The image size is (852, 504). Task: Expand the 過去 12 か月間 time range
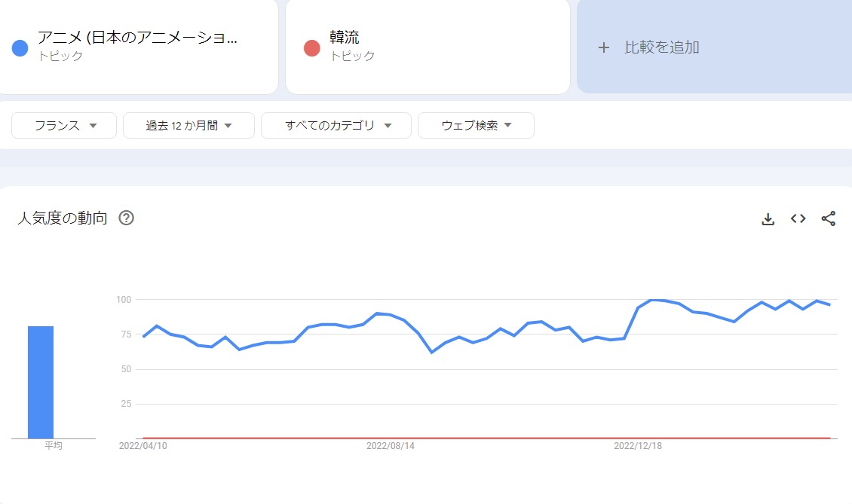pyautogui.click(x=188, y=126)
